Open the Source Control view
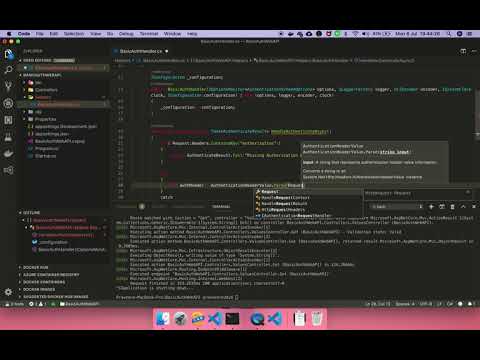Screen dimensions: 480x360 coord(9,86)
